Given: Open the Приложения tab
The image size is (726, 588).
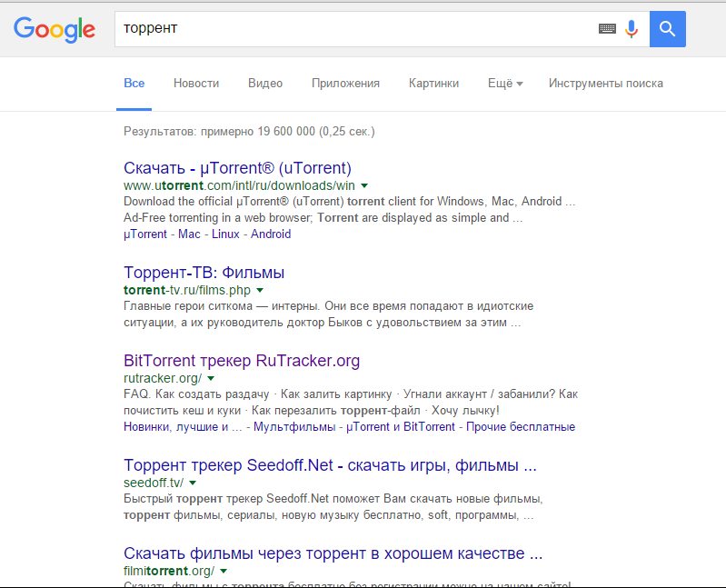Looking at the screenshot, I should tap(345, 84).
